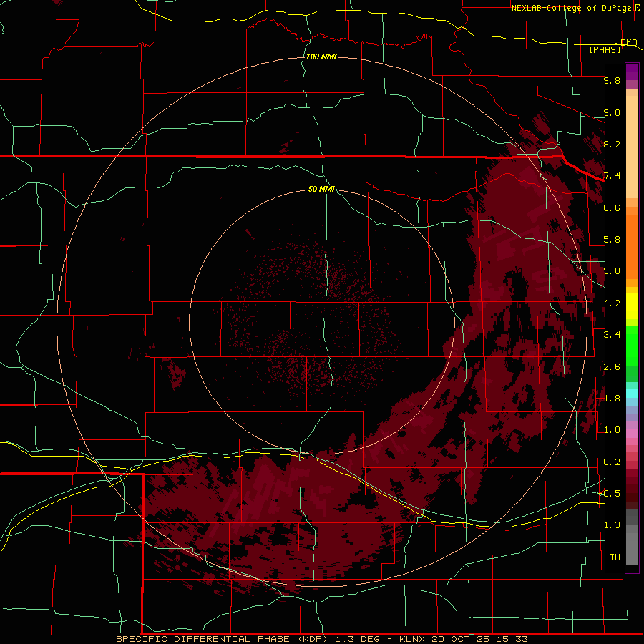This screenshot has height=644, width=644.
Task: Click the 2.6 value on the color scale
Action: point(612,367)
